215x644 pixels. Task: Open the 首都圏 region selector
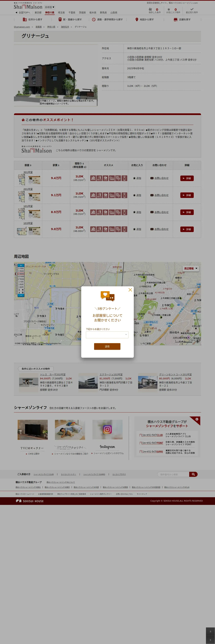click(50, 7)
